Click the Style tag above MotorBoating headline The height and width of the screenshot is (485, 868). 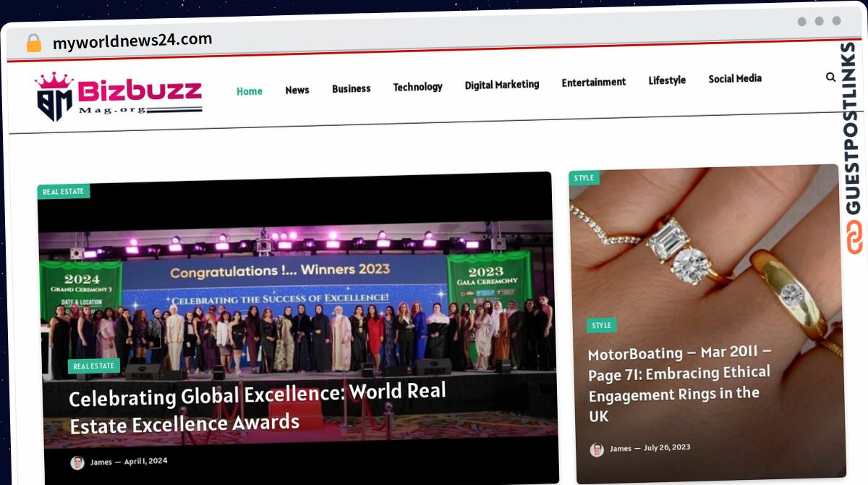point(602,326)
